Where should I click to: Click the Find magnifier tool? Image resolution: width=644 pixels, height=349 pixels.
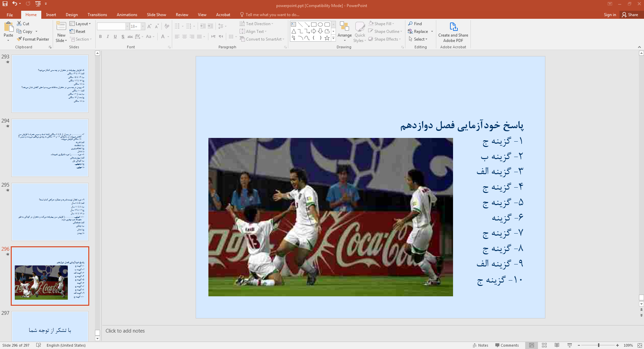415,23
